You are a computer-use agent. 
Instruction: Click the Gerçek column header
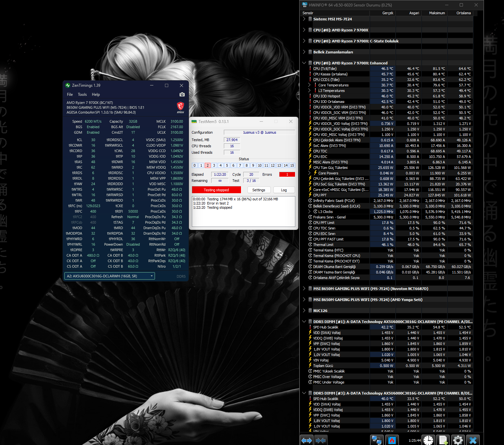[x=383, y=13]
